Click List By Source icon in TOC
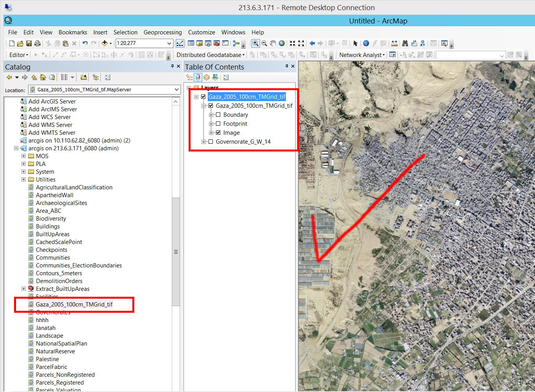 pyautogui.click(x=198, y=77)
